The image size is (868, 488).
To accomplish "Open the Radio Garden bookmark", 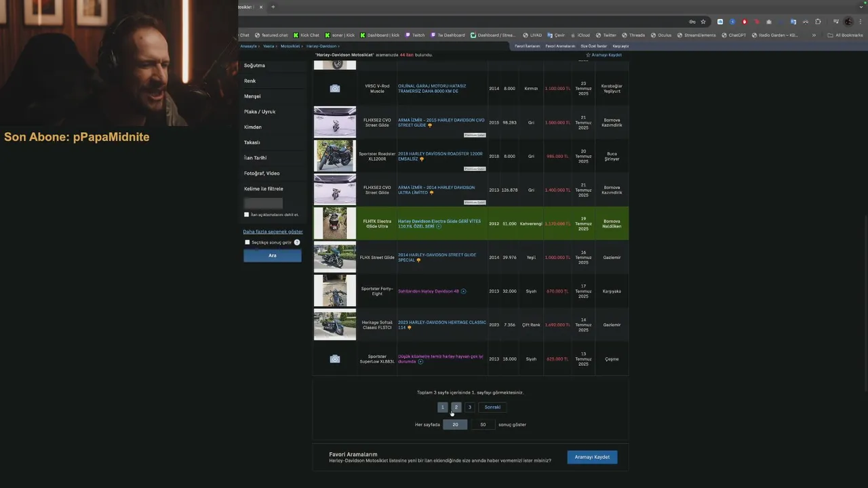I will coord(775,35).
